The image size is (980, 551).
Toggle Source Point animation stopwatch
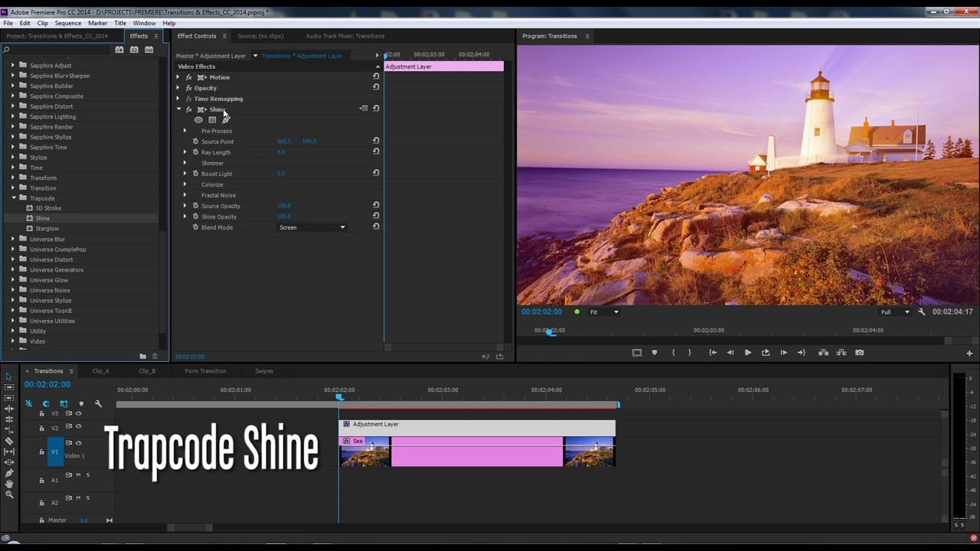(195, 142)
